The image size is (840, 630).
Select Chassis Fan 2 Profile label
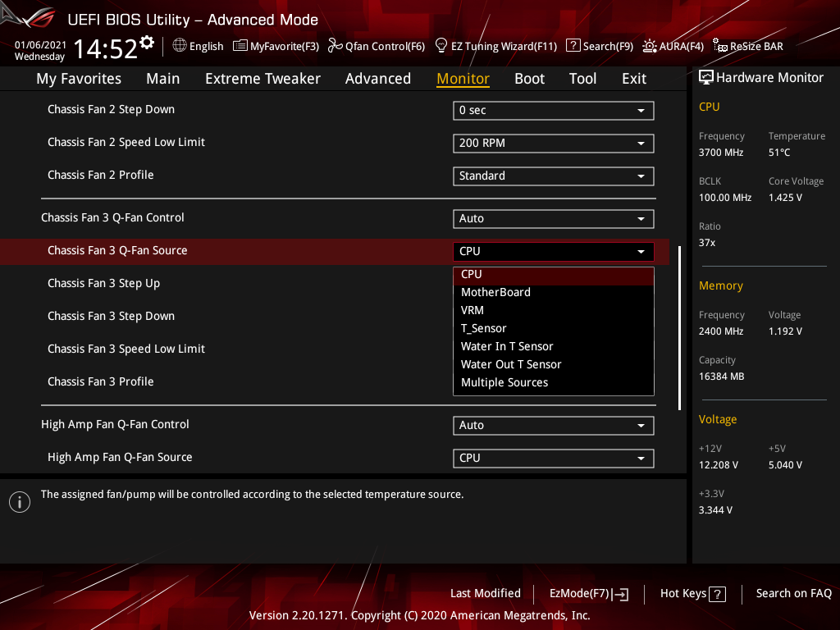101,175
